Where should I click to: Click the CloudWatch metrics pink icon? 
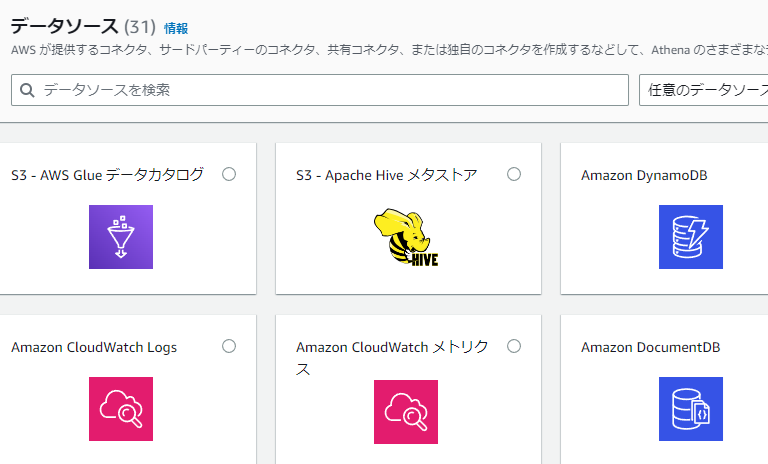click(406, 411)
